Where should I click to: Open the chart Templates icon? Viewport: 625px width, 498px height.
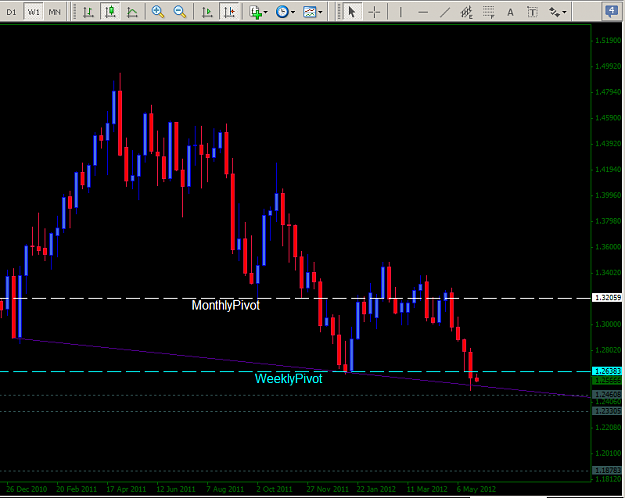click(310, 12)
